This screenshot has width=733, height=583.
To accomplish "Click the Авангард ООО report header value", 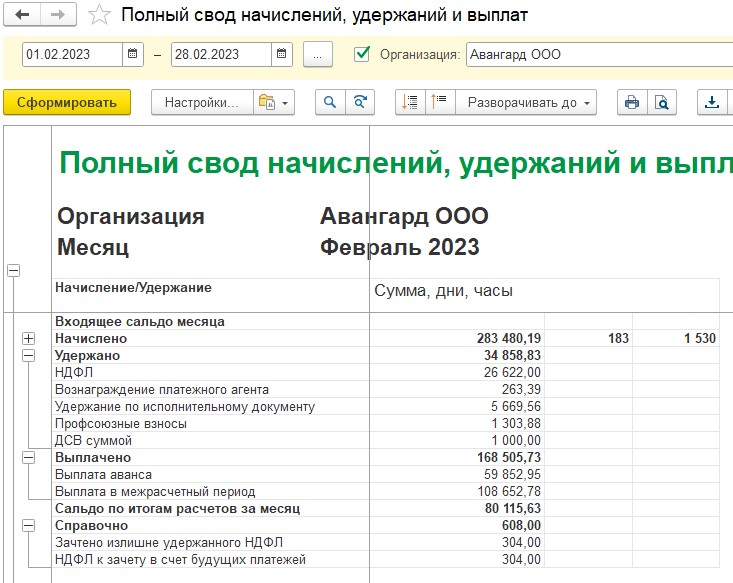I will [404, 216].
